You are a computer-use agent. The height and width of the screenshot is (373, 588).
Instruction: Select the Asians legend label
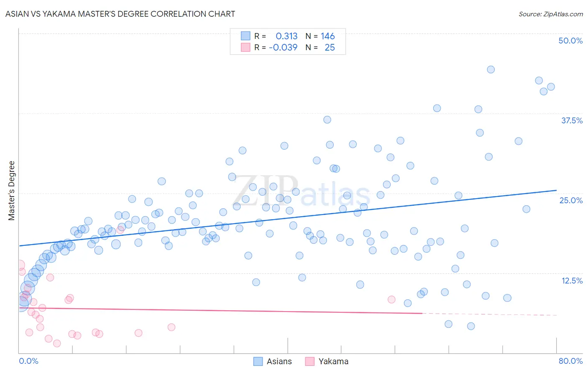pyautogui.click(x=279, y=361)
